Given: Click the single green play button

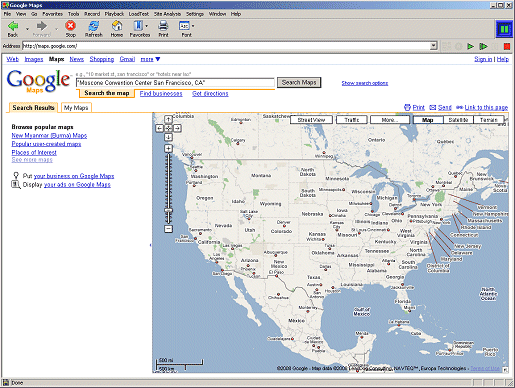Looking at the screenshot, I should pos(470,46).
